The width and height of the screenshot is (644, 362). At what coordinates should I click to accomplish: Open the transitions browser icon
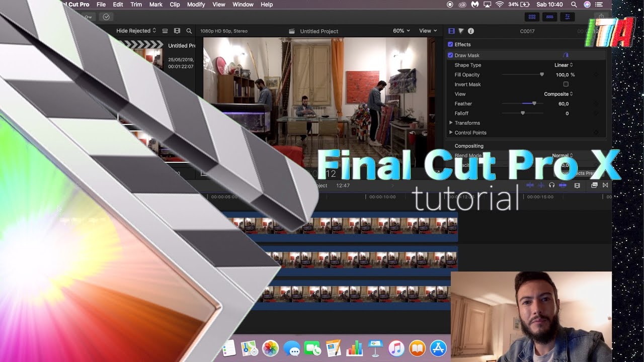605,185
